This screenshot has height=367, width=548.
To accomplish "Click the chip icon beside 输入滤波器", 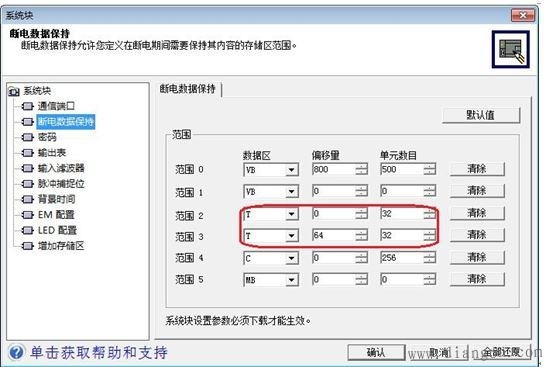I will [28, 168].
